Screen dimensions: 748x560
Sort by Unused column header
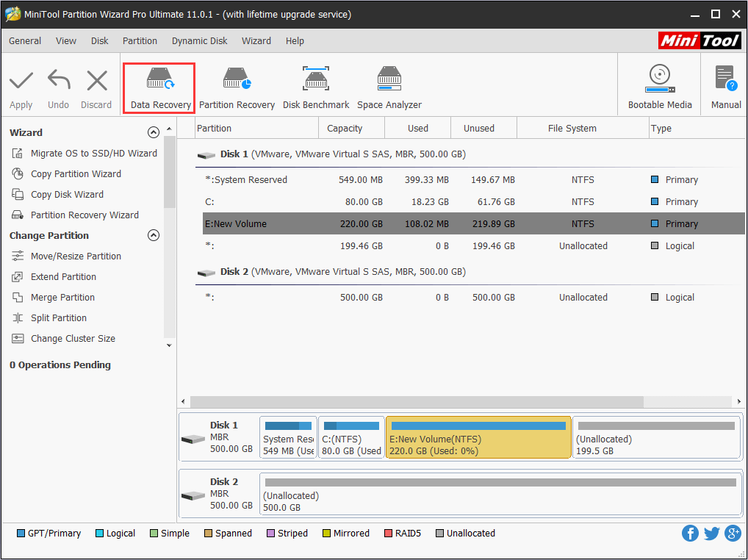click(x=483, y=129)
